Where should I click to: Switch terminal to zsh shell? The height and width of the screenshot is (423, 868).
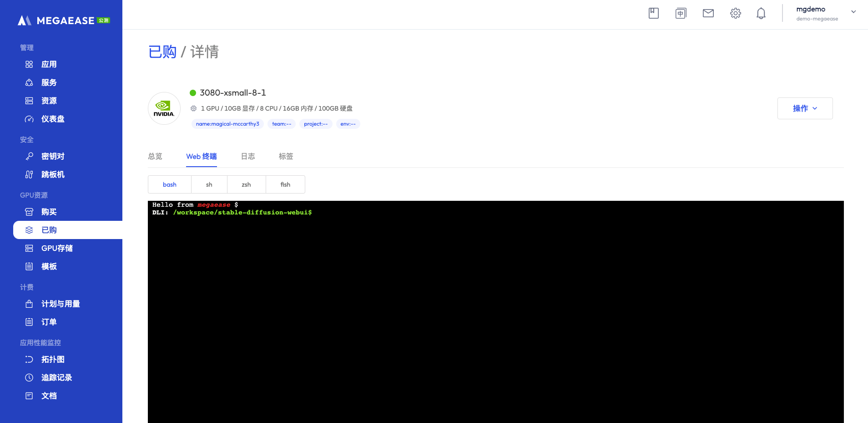pyautogui.click(x=246, y=184)
